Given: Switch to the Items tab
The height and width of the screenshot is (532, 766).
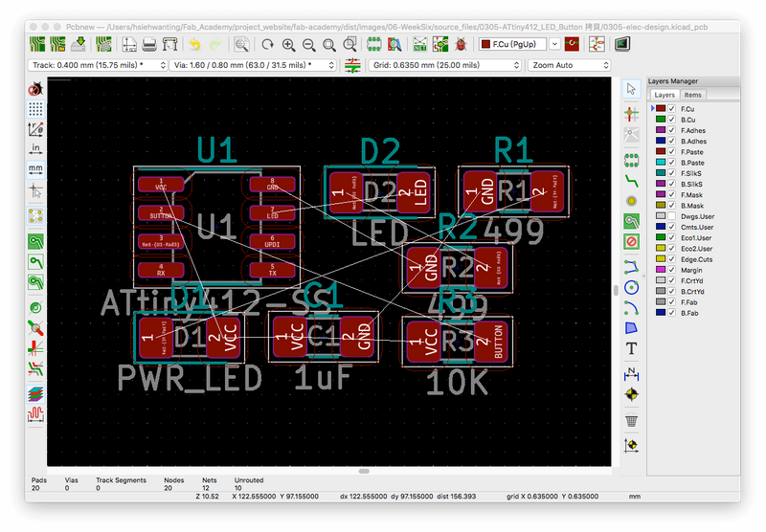Looking at the screenshot, I should 692,95.
